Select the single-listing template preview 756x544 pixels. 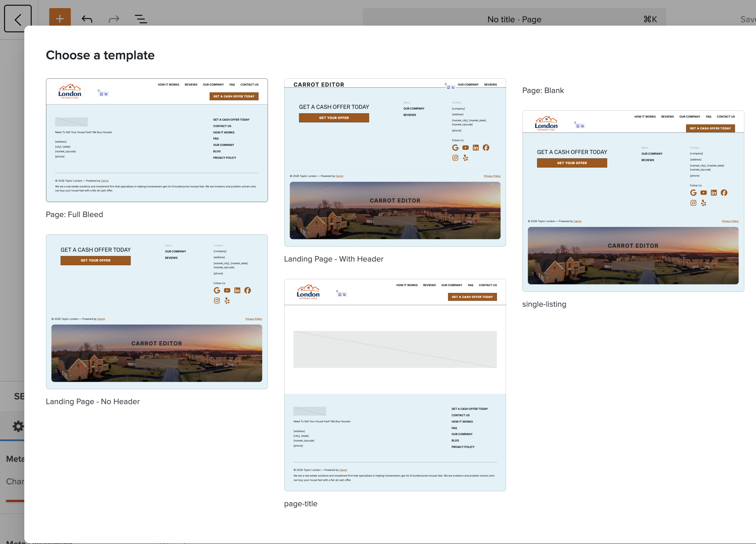point(633,201)
